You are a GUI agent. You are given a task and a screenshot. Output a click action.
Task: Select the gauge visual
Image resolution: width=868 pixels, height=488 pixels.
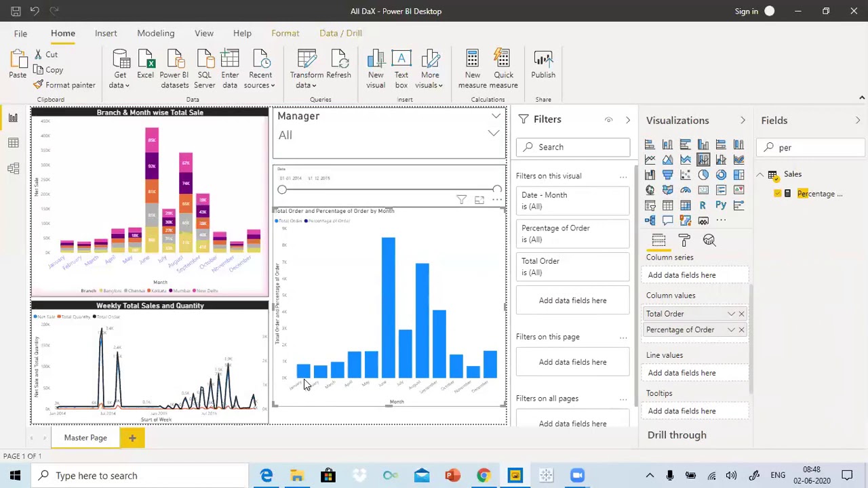pos(686,190)
